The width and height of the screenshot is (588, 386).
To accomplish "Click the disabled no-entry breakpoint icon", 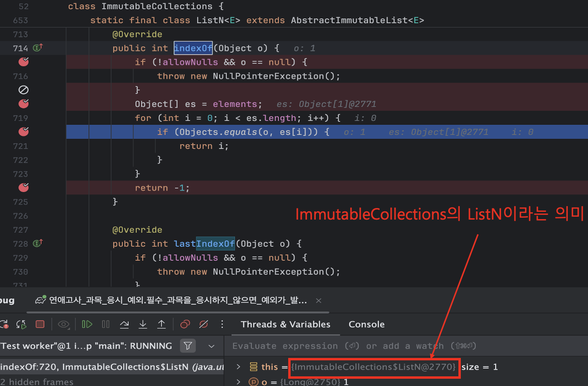I will click(23, 90).
